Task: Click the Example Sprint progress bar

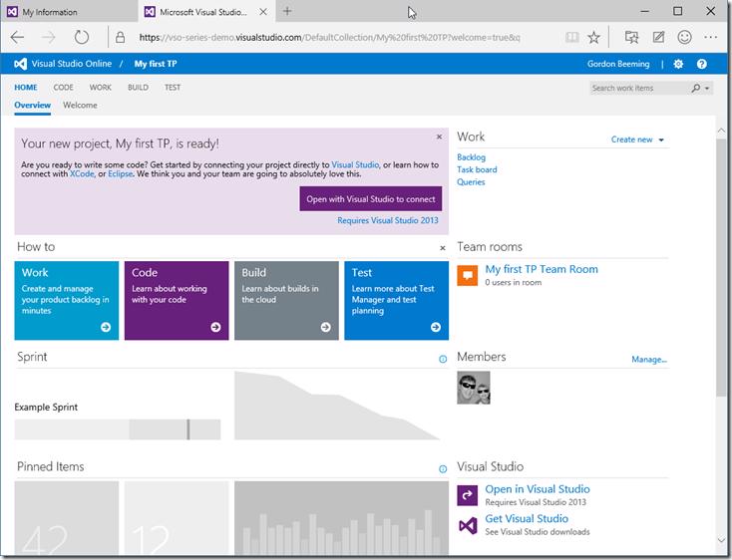Action: pos(117,429)
